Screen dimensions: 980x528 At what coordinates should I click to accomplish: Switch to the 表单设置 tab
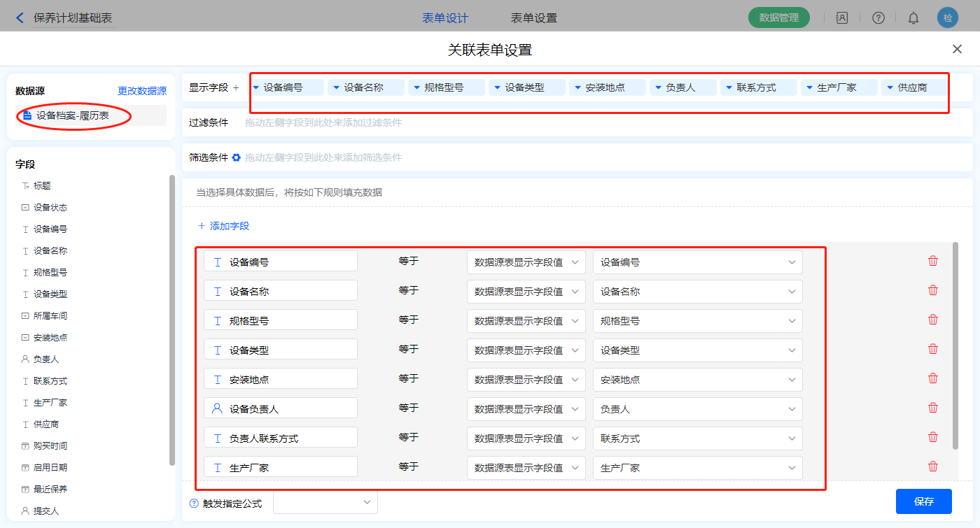(x=534, y=18)
